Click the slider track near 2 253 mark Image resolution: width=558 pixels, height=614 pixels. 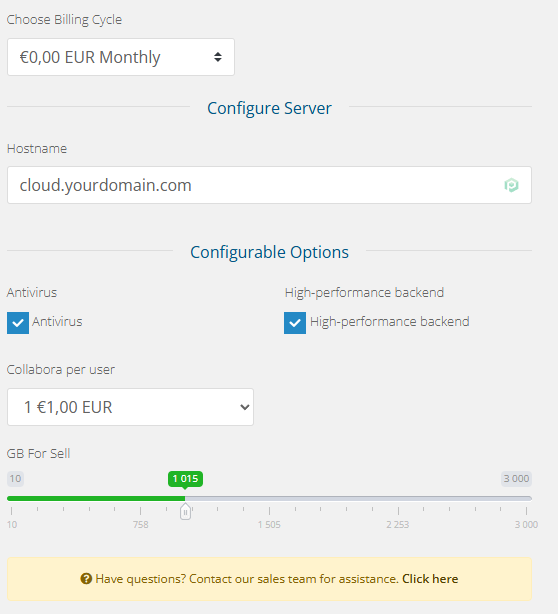coord(398,498)
